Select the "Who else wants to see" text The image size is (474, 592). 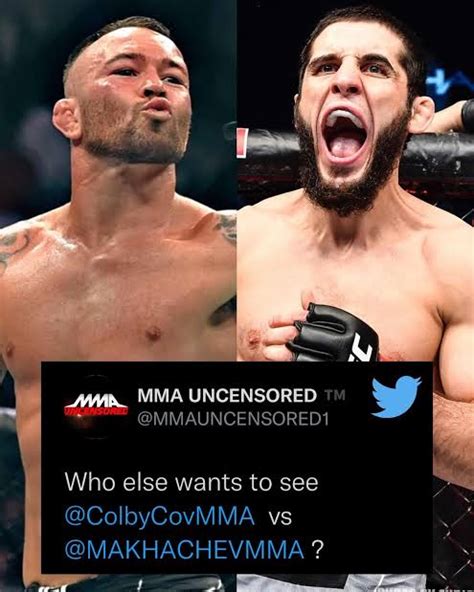pos(191,482)
